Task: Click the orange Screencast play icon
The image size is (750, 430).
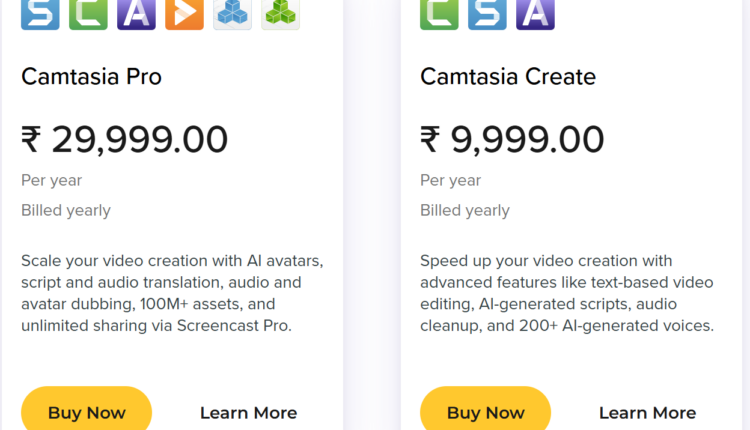Action: click(184, 13)
